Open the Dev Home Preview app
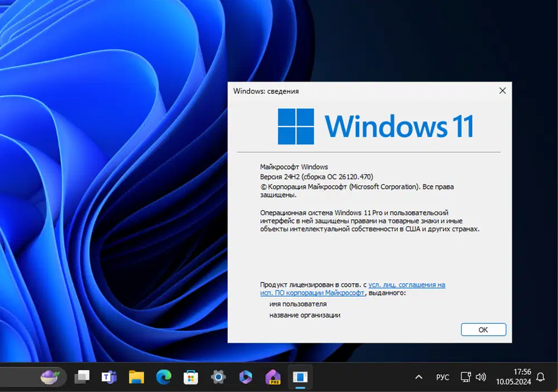Viewport: 558px width, 392px height. (272, 377)
